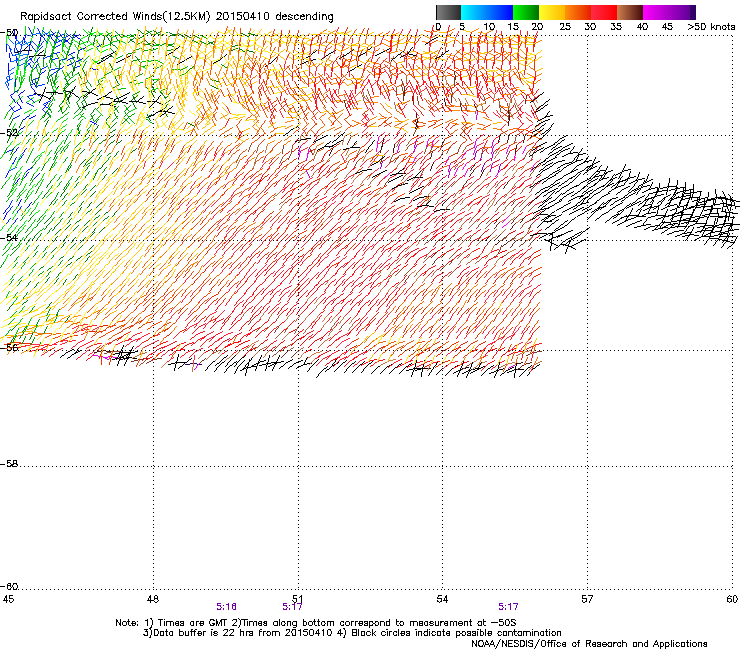Click the latitude label '-58'

(x=9, y=464)
